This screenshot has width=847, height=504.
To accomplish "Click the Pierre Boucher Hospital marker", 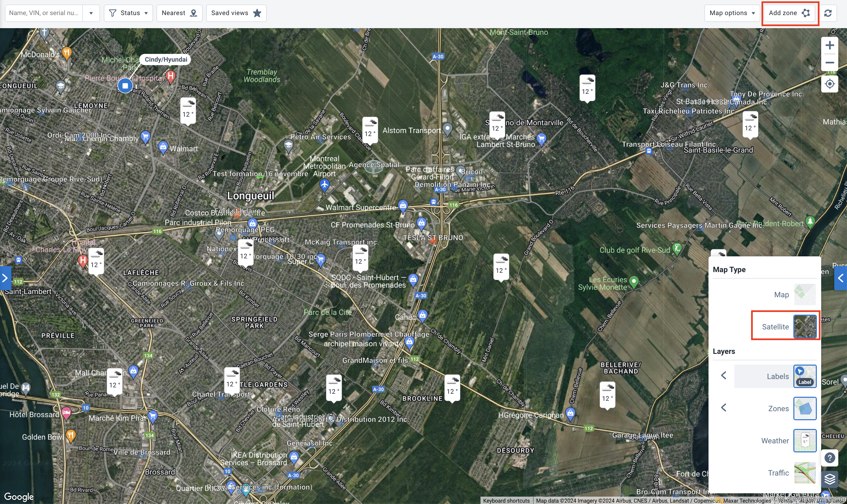I will (x=171, y=76).
